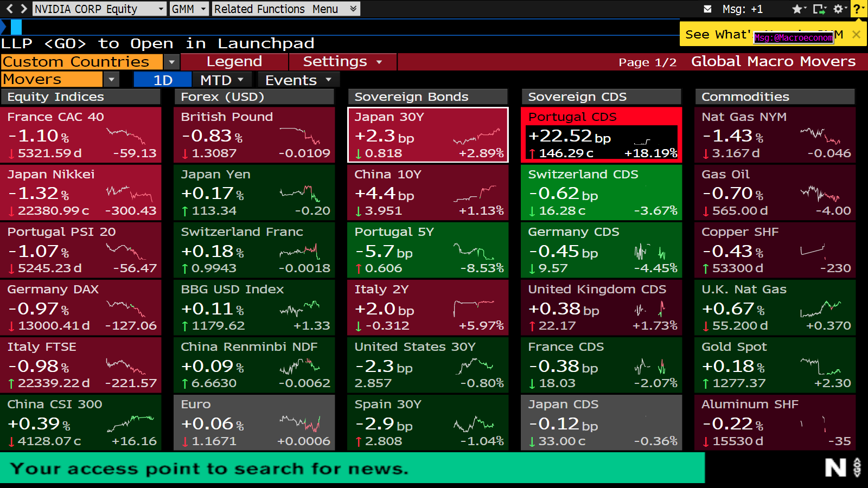The width and height of the screenshot is (868, 488).
Task: Open the Japan CDS tile
Action: 601,422
